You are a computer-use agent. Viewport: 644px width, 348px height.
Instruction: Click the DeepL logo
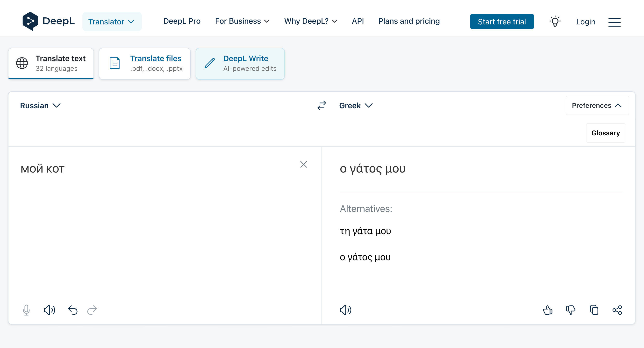click(49, 21)
